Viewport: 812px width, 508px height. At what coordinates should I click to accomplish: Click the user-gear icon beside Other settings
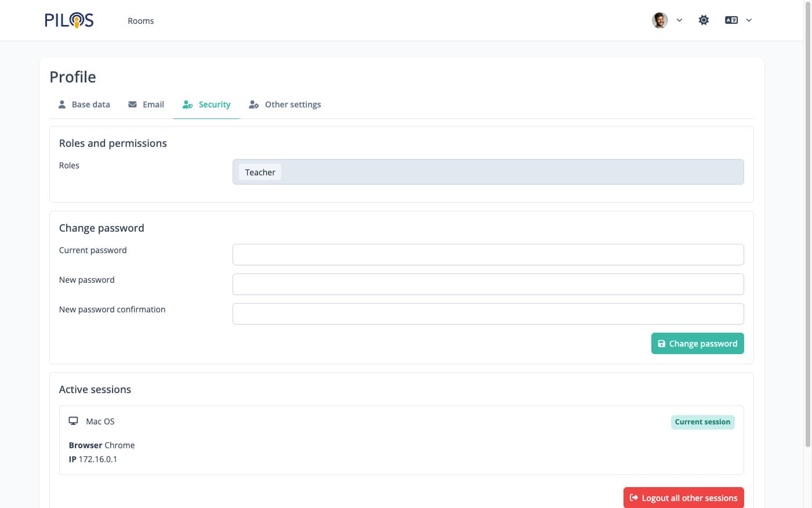point(253,105)
